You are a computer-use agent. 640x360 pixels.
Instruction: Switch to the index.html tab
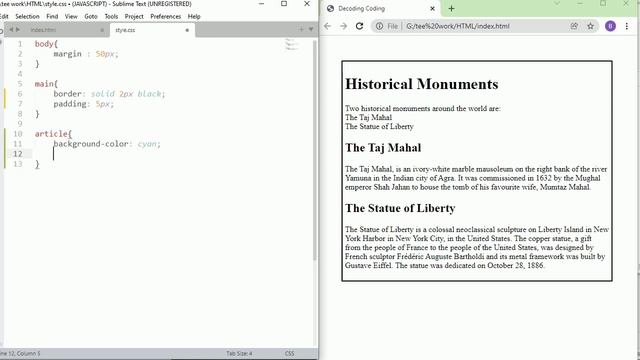click(x=56, y=30)
